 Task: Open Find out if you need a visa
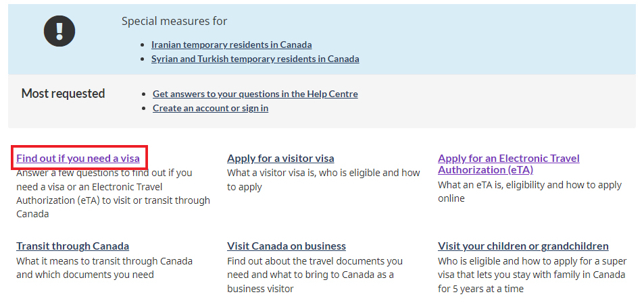[78, 159]
